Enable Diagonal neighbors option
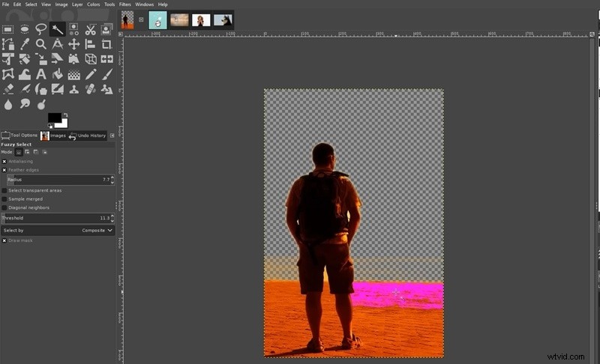This screenshot has height=364, width=600. (4, 207)
